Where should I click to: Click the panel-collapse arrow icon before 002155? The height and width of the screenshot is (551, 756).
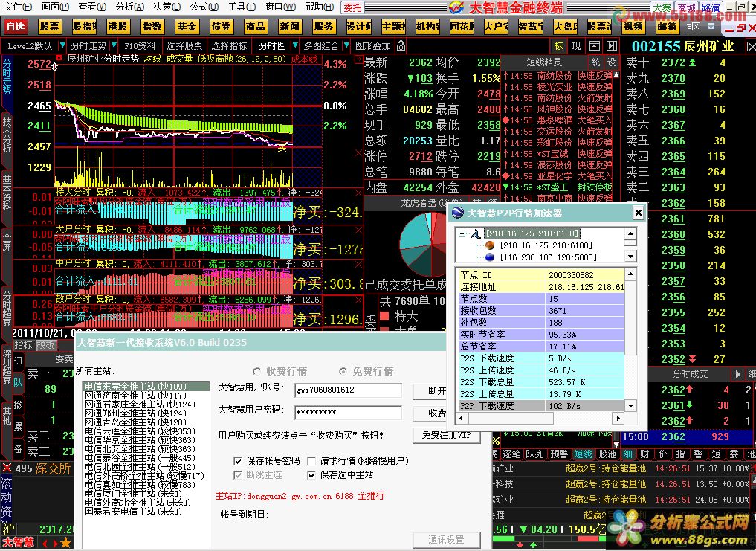click(x=612, y=46)
